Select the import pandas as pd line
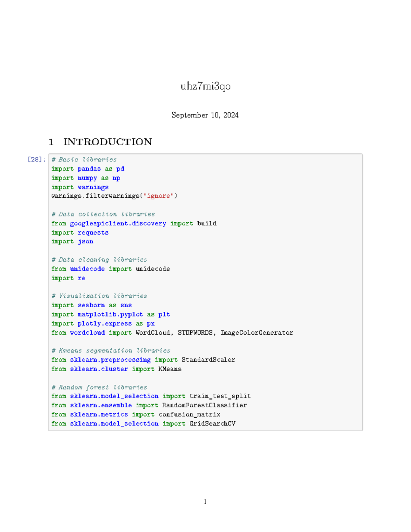411x532 pixels. click(x=88, y=169)
